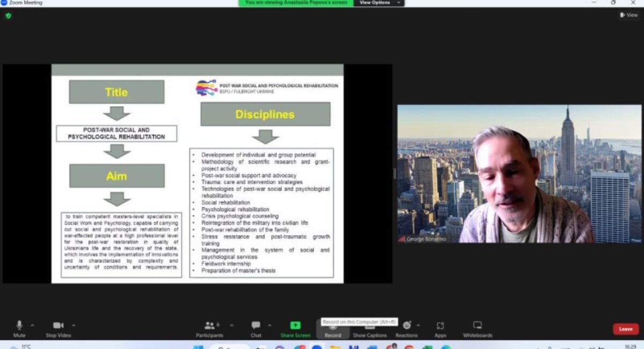The image size is (644, 349).
Task: Click the green encryption shield icon
Action: [x=8, y=16]
